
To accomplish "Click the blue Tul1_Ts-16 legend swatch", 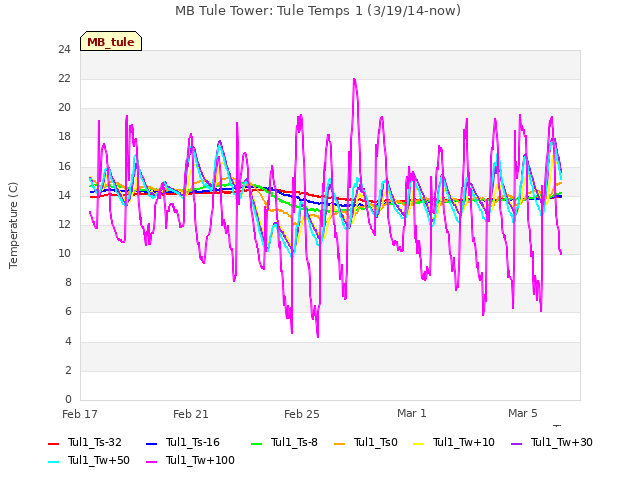I will [151, 444].
